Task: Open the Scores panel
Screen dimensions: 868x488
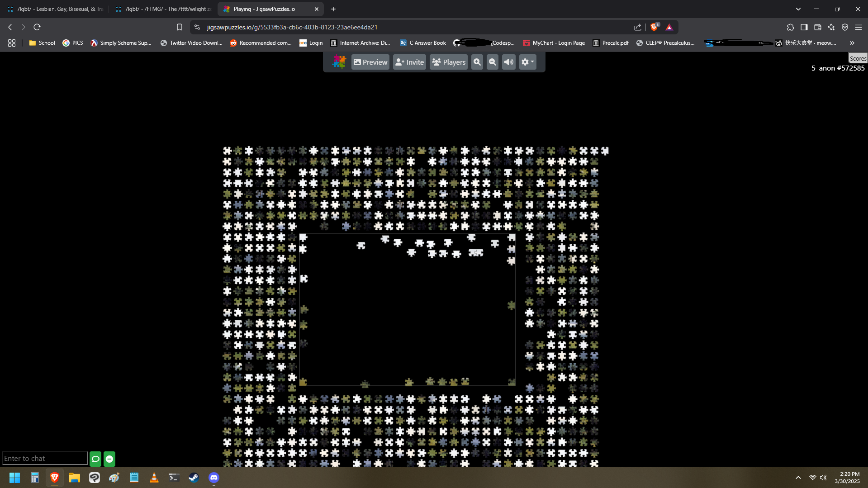Action: (858, 58)
